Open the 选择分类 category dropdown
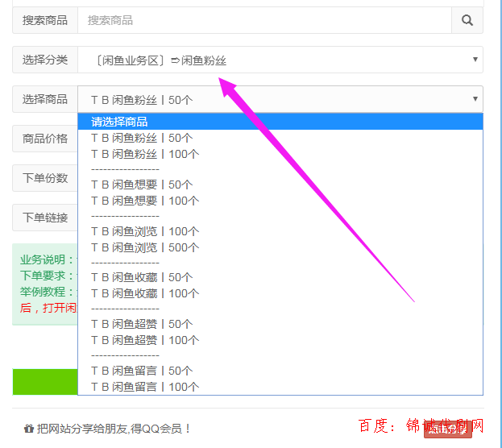This screenshot has width=502, height=448. pos(280,60)
